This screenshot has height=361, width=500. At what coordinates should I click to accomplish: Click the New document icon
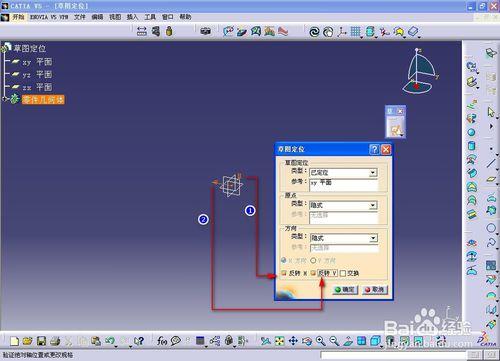coord(14,341)
